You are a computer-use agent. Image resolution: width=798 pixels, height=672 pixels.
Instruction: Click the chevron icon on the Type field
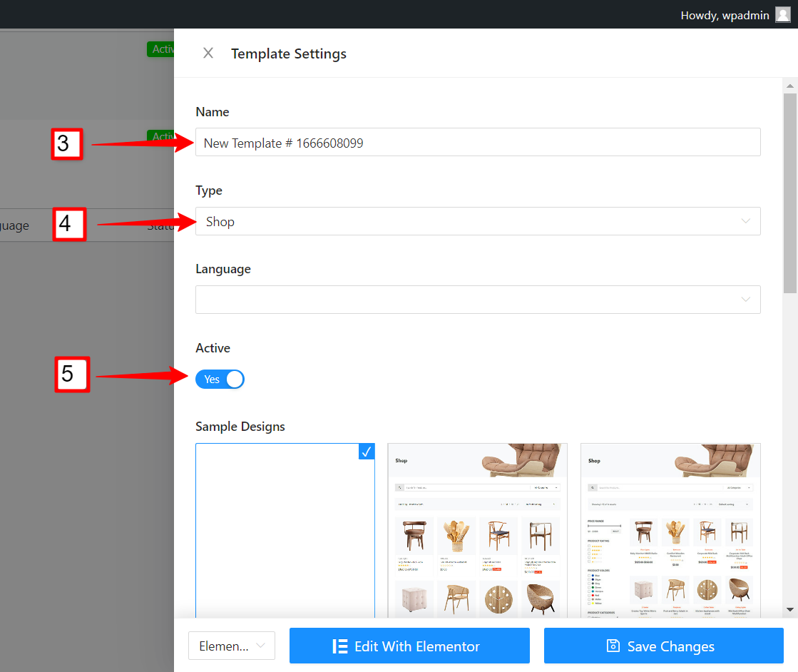pyautogui.click(x=746, y=221)
